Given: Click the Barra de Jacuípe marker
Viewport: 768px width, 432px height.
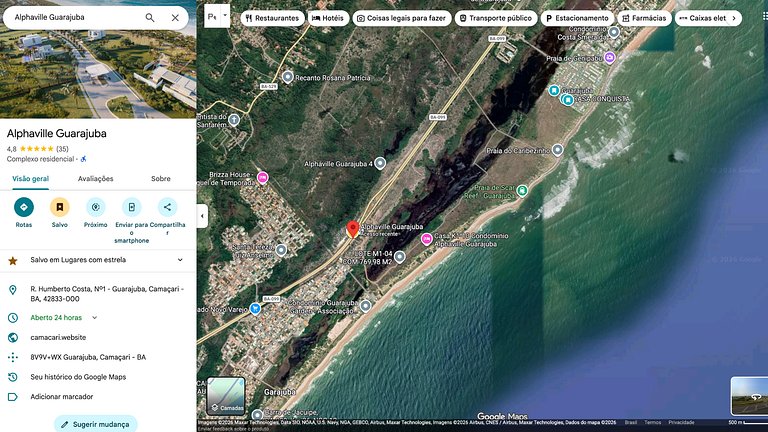Looking at the screenshot, I should (258, 415).
